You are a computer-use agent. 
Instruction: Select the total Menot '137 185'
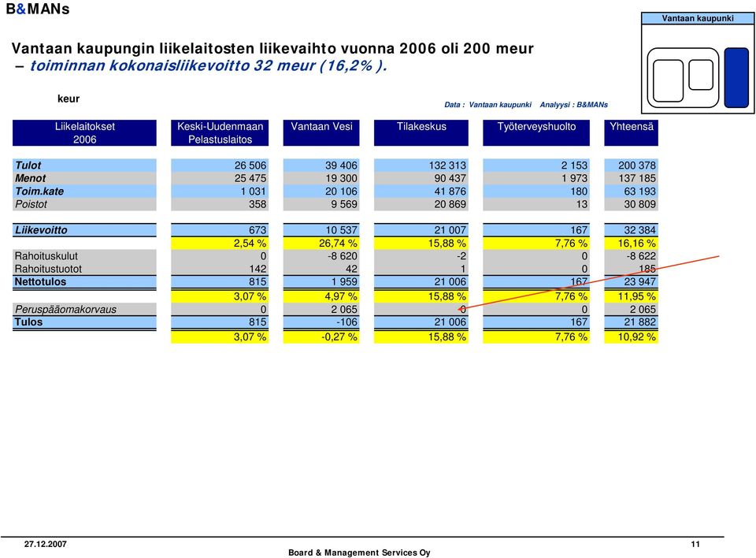pos(637,178)
